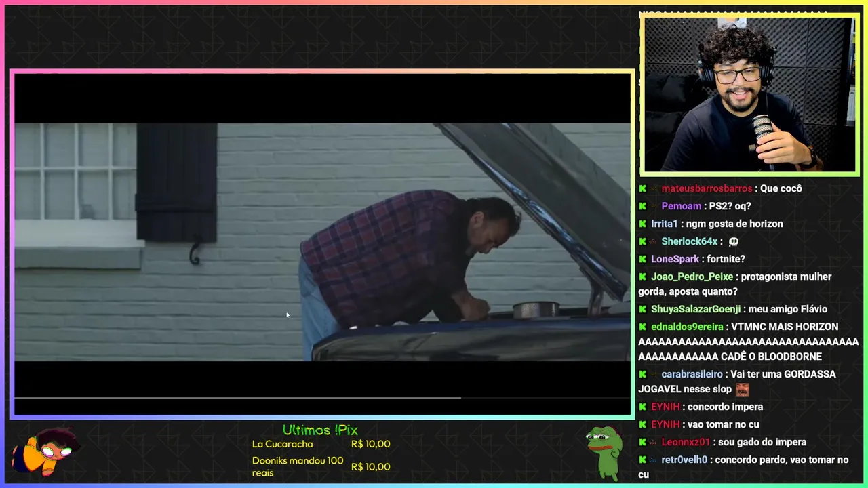The width and height of the screenshot is (868, 488).
Task: Open Irrita1 username in chat
Action: pyautogui.click(x=665, y=224)
